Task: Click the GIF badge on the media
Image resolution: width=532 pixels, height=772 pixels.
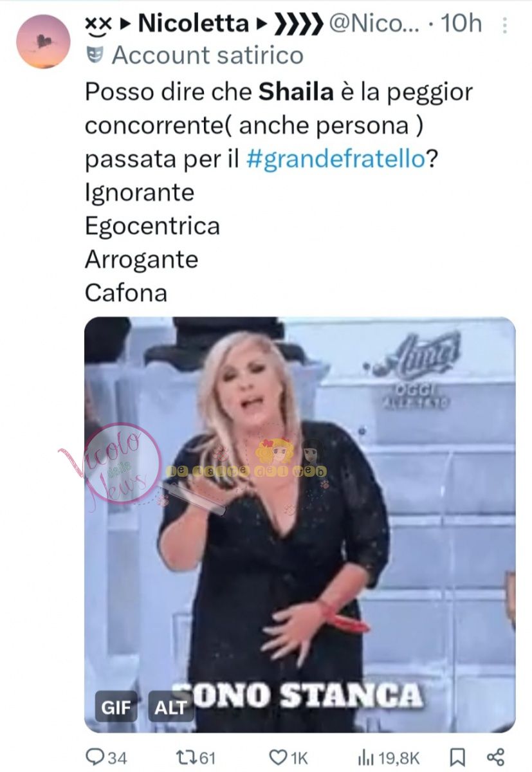Action: tap(116, 708)
